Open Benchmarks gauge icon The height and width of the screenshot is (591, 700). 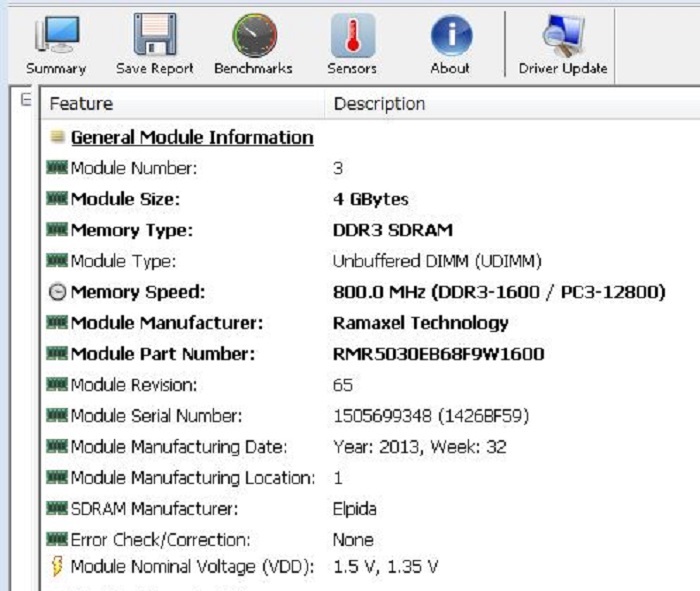(x=253, y=37)
